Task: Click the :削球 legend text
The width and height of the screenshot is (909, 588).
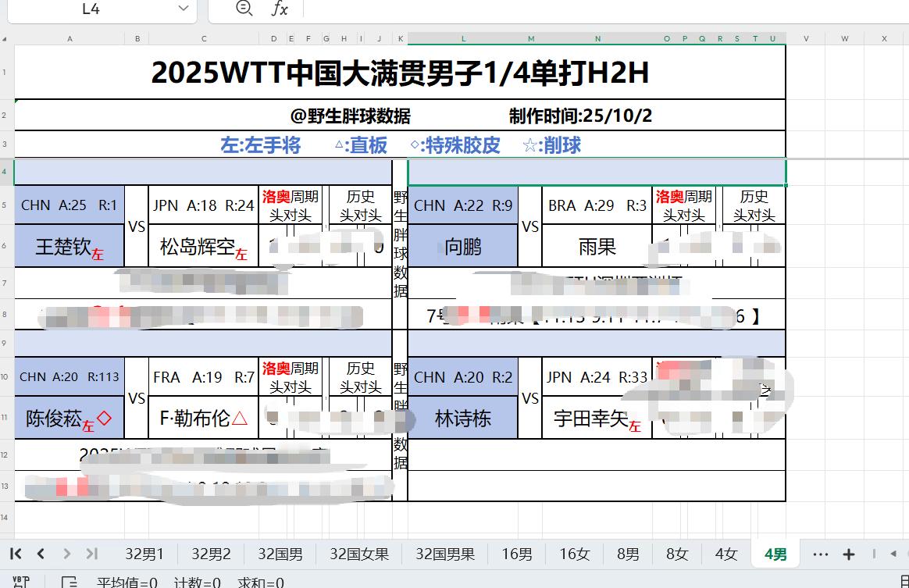Action: (x=552, y=145)
